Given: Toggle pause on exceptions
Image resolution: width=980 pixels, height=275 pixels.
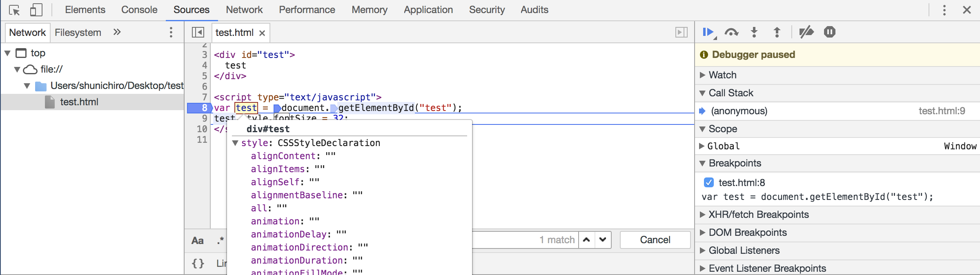Looking at the screenshot, I should [x=830, y=32].
